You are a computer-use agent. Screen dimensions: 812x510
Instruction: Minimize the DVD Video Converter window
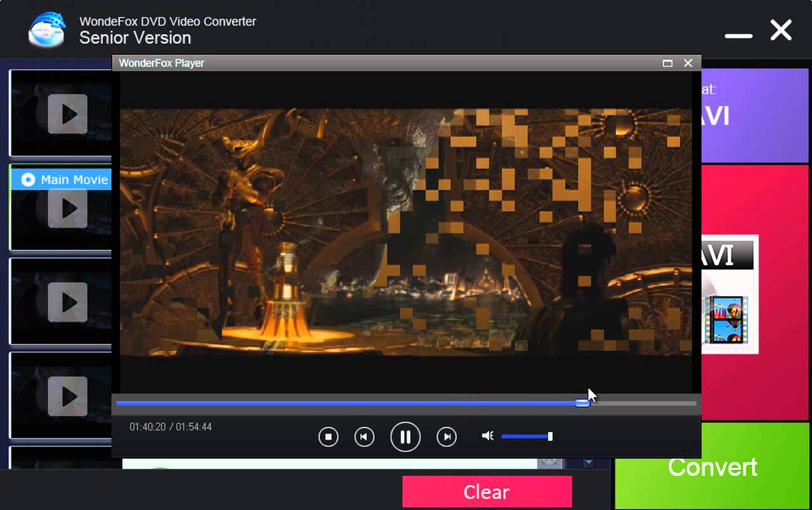[x=738, y=36]
